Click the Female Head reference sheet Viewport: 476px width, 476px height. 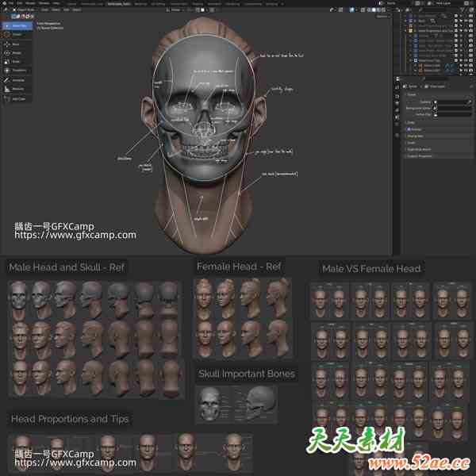244,318
